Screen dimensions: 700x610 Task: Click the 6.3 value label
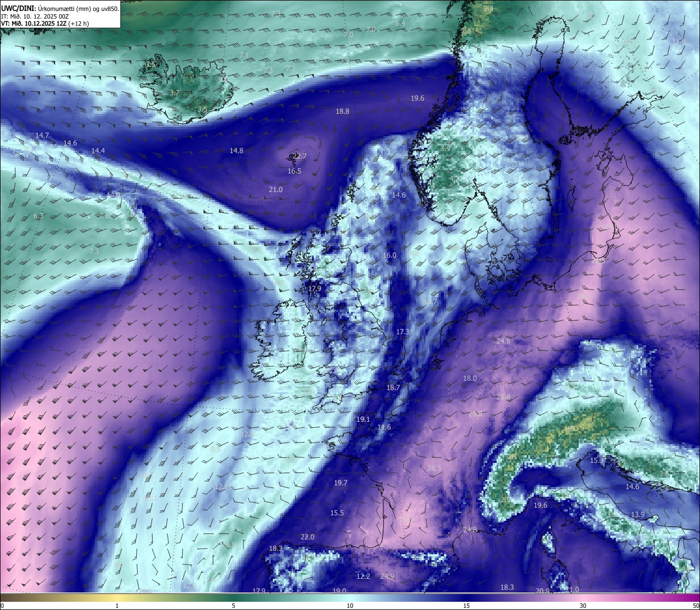click(38, 216)
